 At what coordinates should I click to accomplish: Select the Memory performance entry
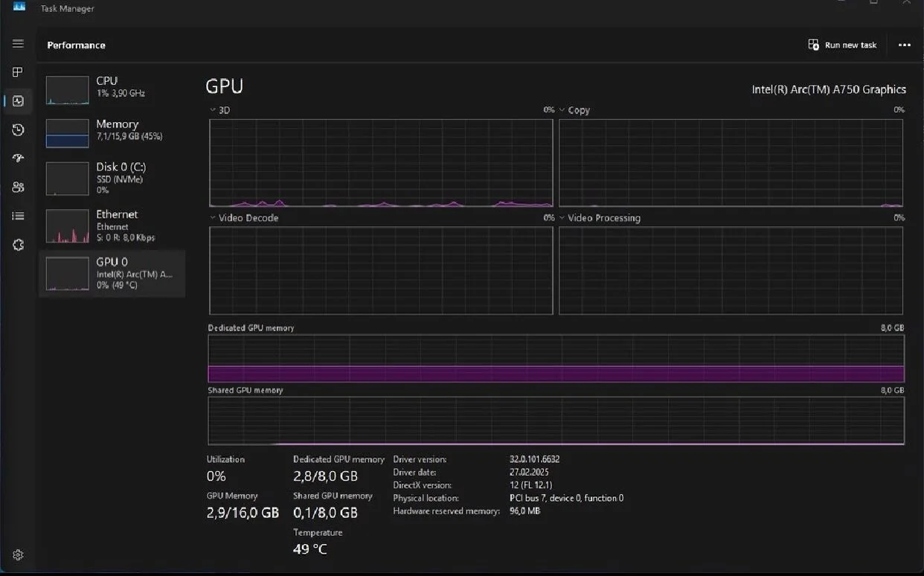tap(112, 133)
